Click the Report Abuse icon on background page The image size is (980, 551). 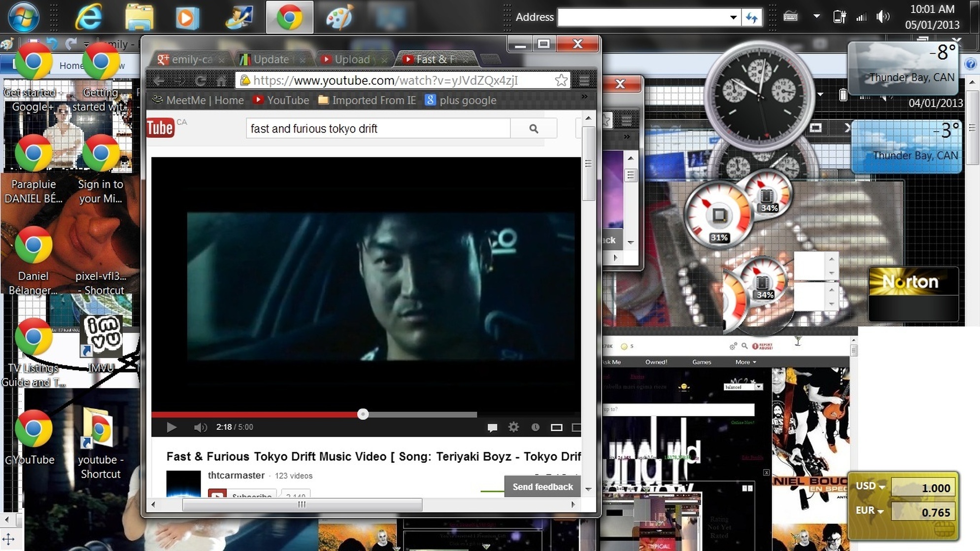[x=763, y=346]
